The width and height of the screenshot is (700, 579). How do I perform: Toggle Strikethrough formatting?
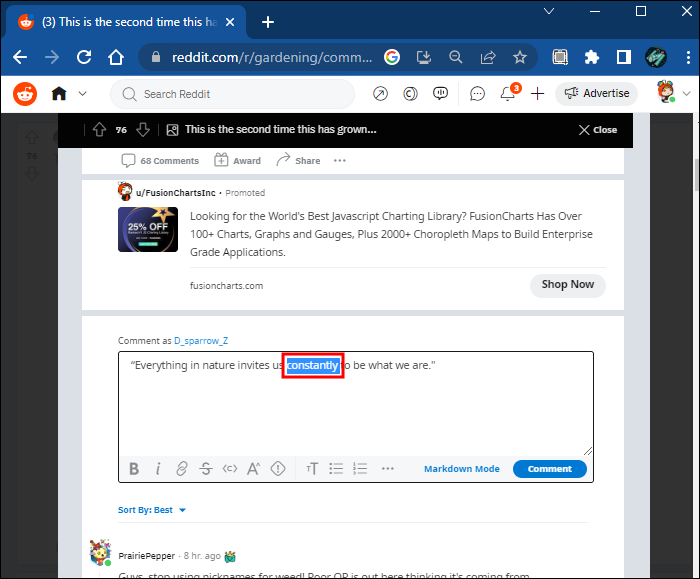click(x=206, y=469)
